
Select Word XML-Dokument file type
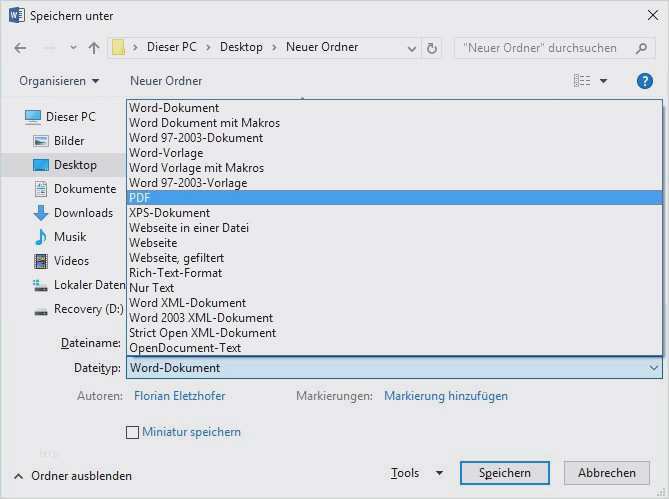pyautogui.click(x=395, y=303)
